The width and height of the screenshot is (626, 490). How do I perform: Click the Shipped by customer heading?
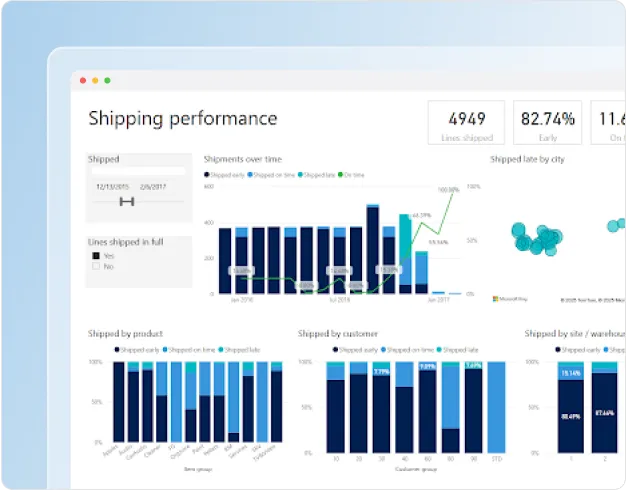(338, 333)
